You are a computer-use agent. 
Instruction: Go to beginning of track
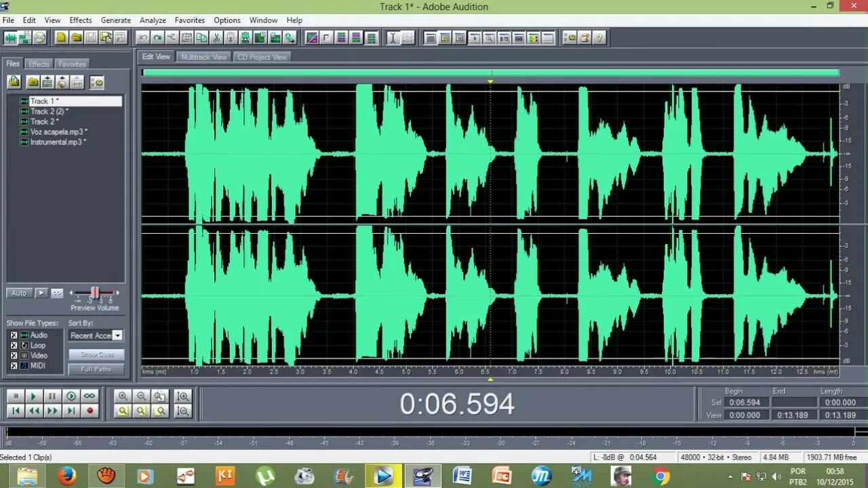(x=16, y=411)
